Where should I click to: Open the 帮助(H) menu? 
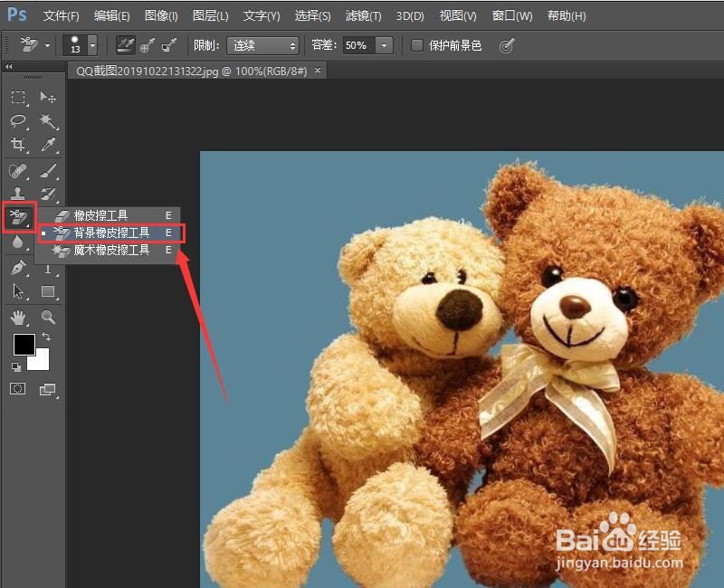(567, 15)
